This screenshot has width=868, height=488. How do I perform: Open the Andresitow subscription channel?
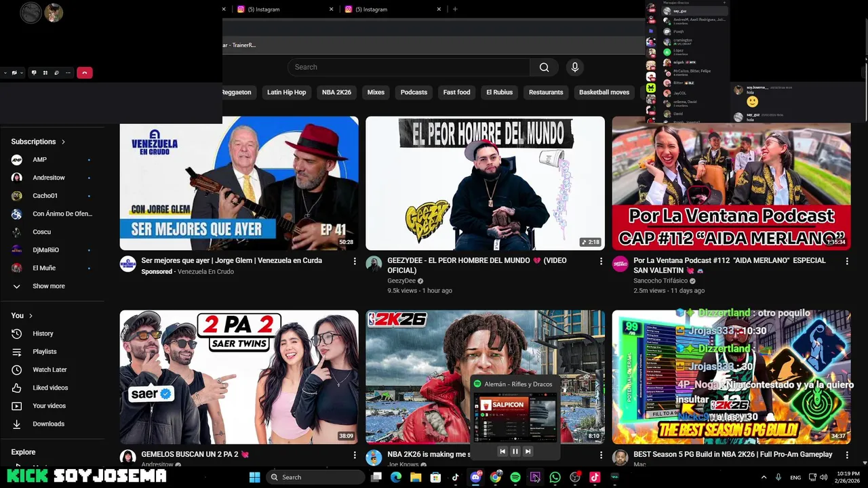(49, 178)
